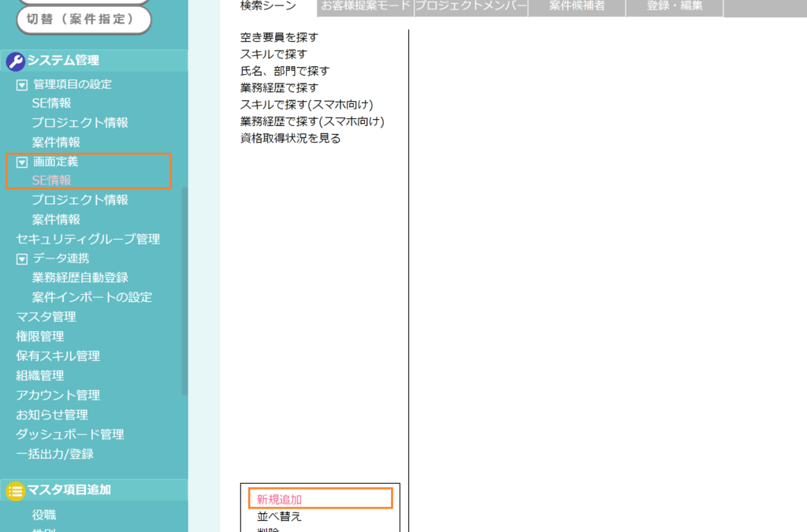Click the 並べ替え sort option
This screenshot has height=532, width=807.
(x=279, y=517)
